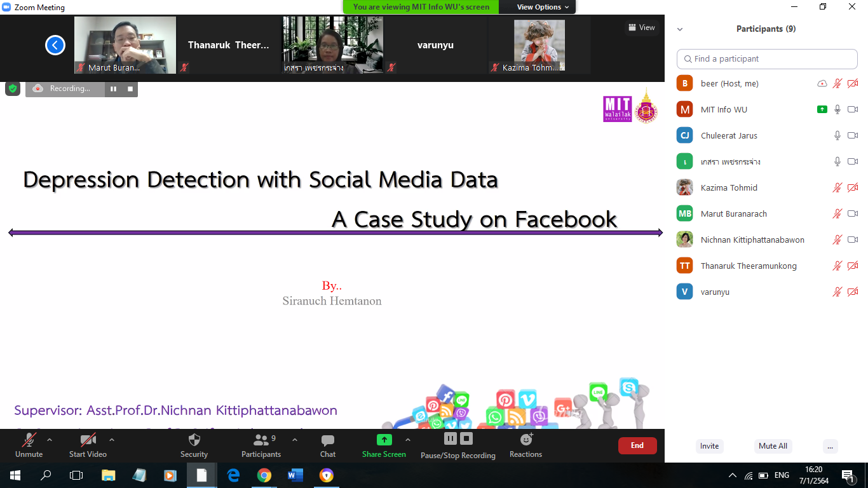868x488 pixels.
Task: Open the View layout menu
Action: click(x=641, y=27)
